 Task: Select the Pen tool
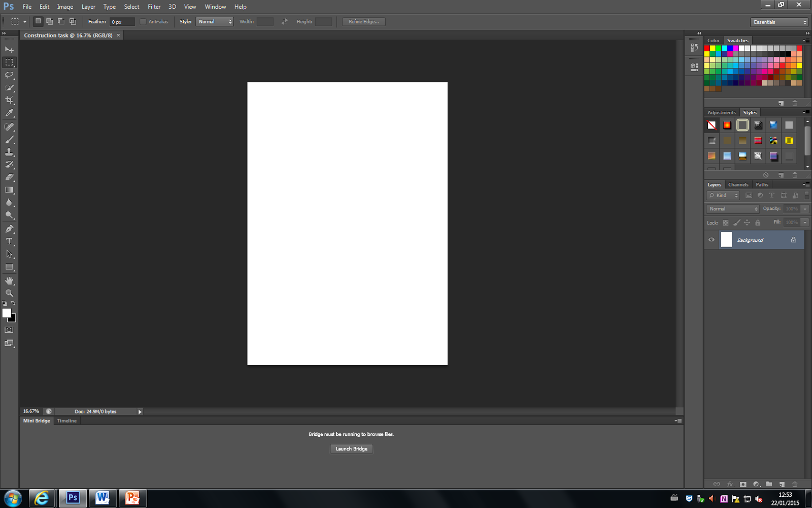click(x=9, y=229)
